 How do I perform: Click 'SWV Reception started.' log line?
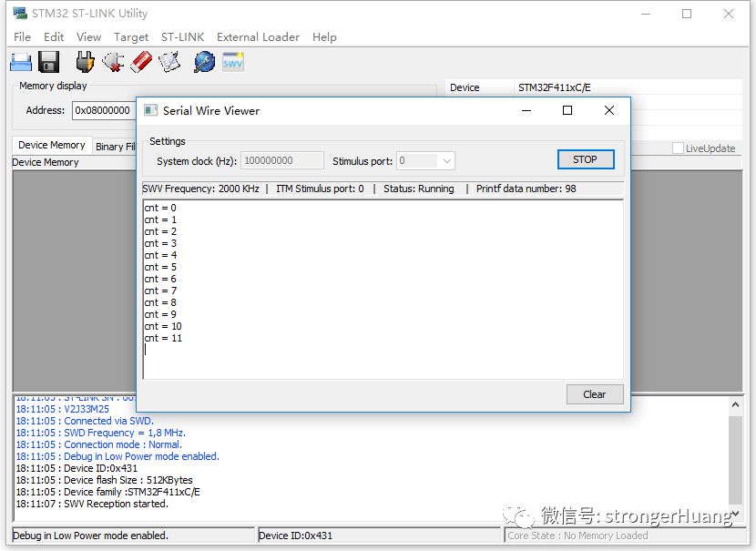coord(92,504)
